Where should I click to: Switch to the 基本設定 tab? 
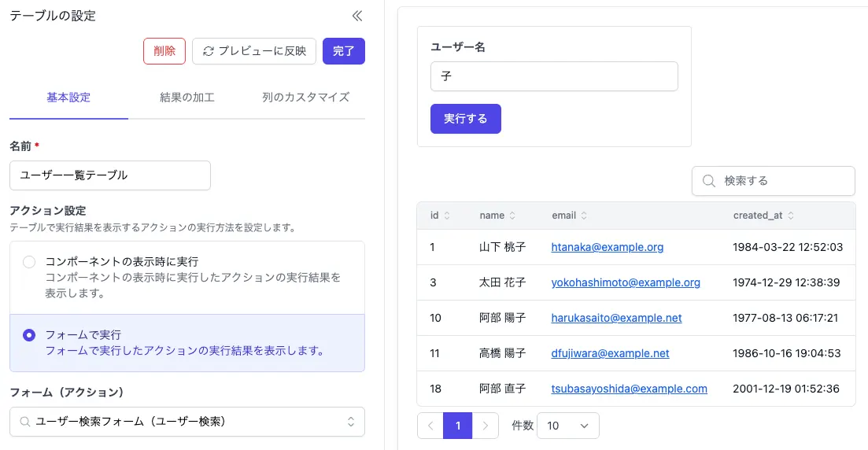click(68, 98)
